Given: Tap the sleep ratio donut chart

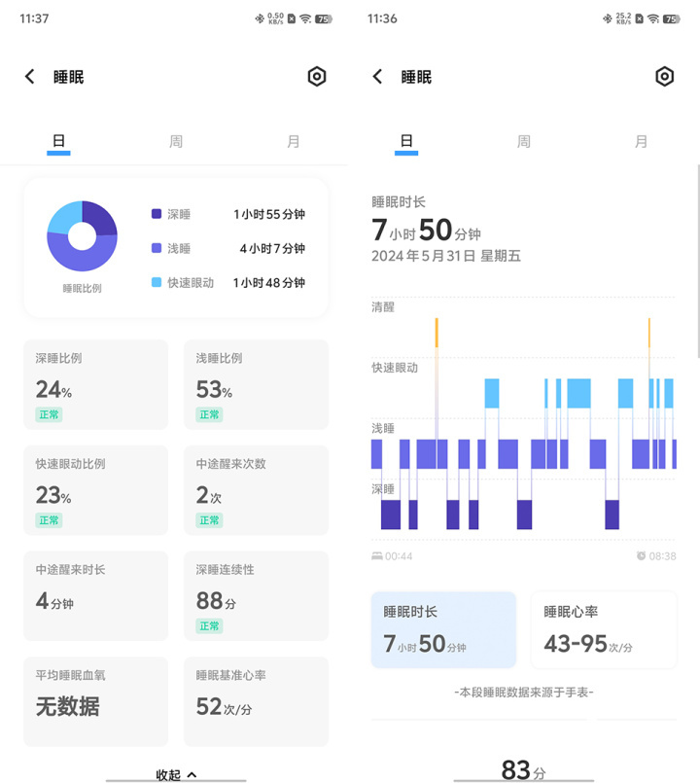Looking at the screenshot, I should point(82,235).
